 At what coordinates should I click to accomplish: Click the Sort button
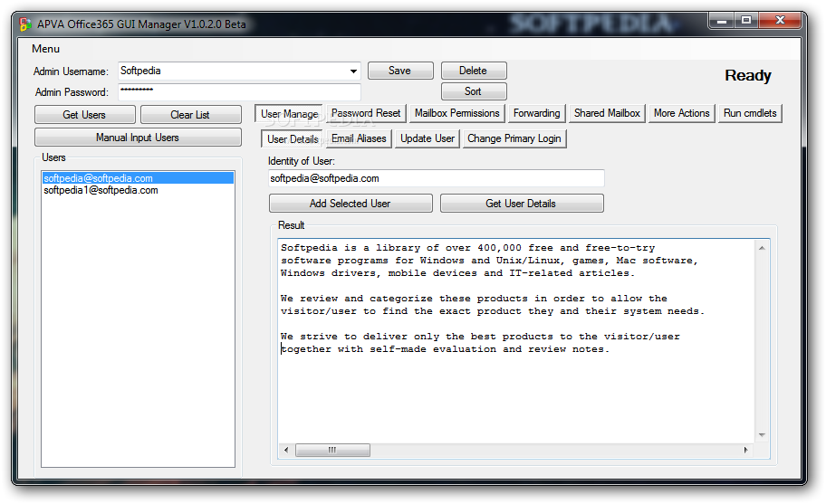474,91
